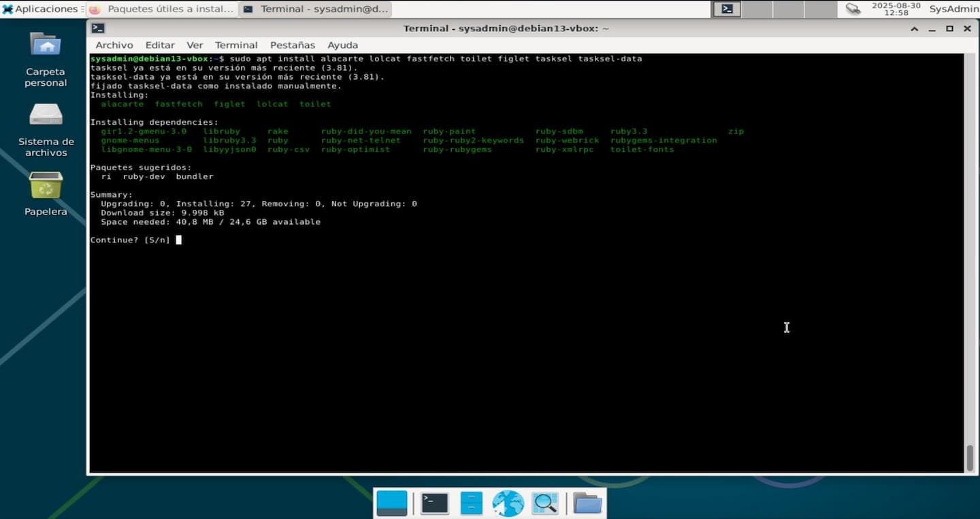
Task: Open the Archivo menu
Action: (114, 45)
